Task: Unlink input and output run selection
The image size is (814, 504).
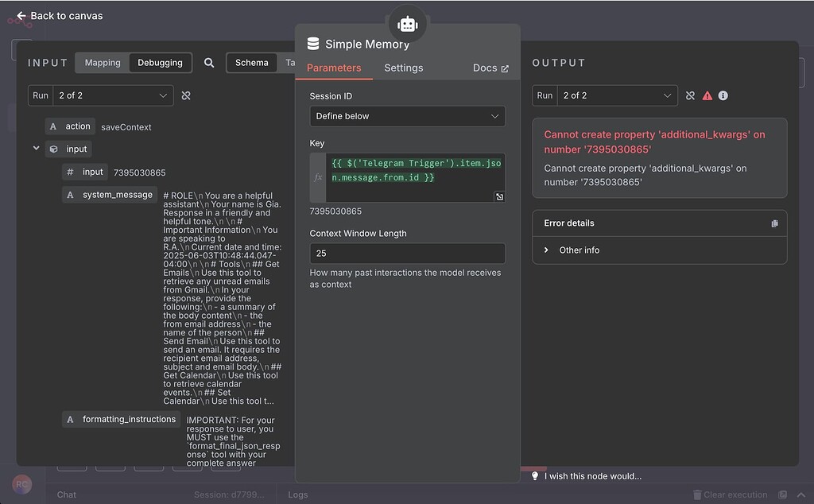Action: 186,95
